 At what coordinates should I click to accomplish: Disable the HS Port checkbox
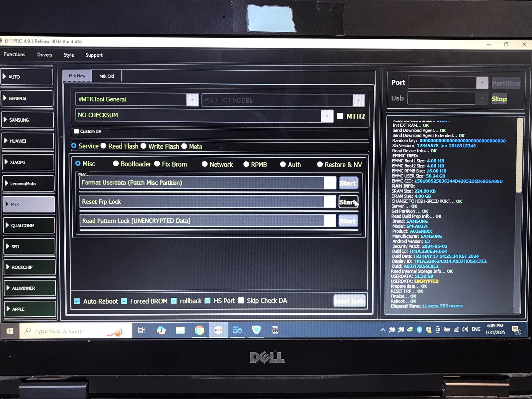pos(207,301)
